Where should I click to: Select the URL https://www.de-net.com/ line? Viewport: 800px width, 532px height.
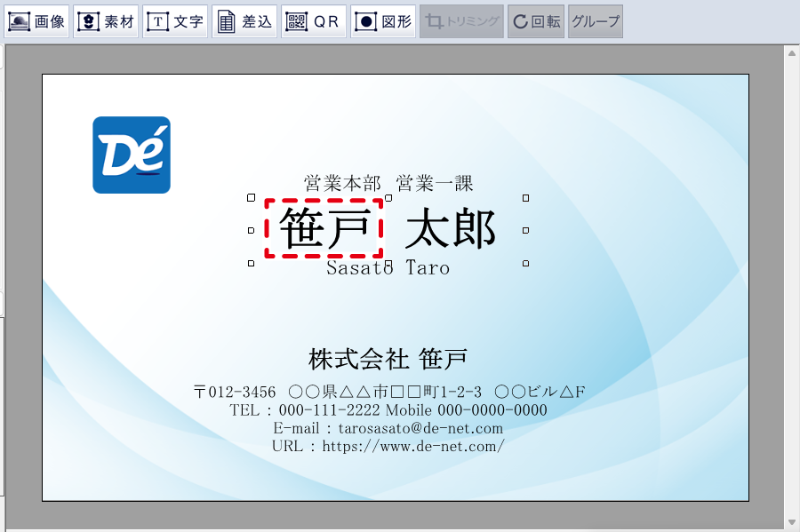[x=388, y=447]
